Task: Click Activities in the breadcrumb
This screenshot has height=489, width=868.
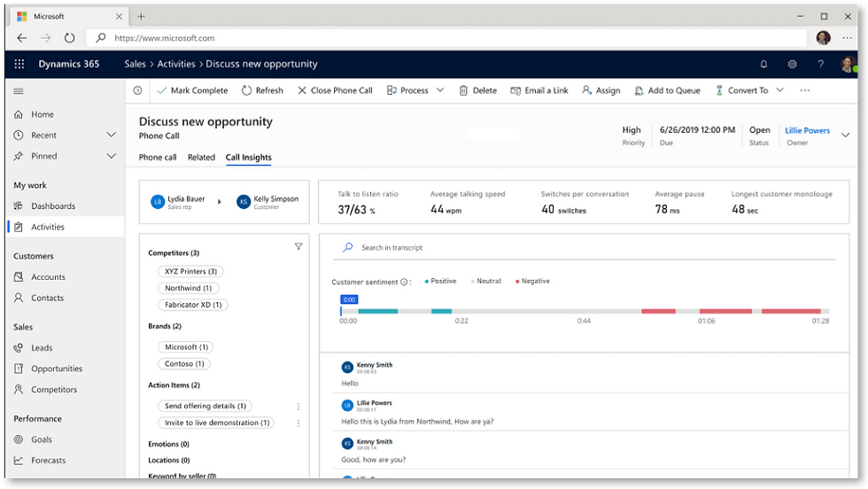Action: click(x=176, y=64)
